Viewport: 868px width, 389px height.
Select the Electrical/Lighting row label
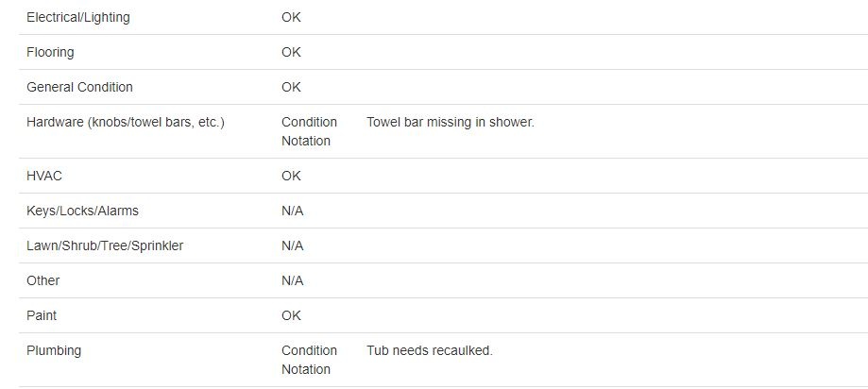[78, 17]
